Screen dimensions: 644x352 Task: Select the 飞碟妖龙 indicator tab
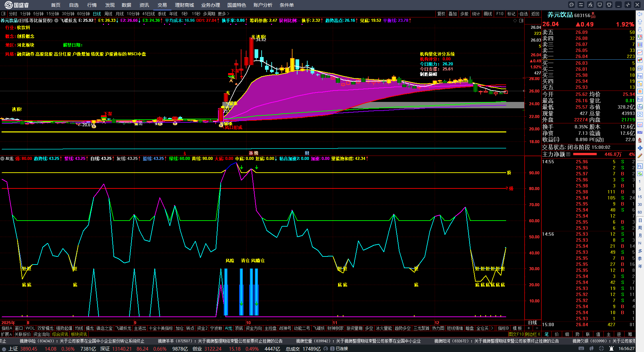coord(123,329)
